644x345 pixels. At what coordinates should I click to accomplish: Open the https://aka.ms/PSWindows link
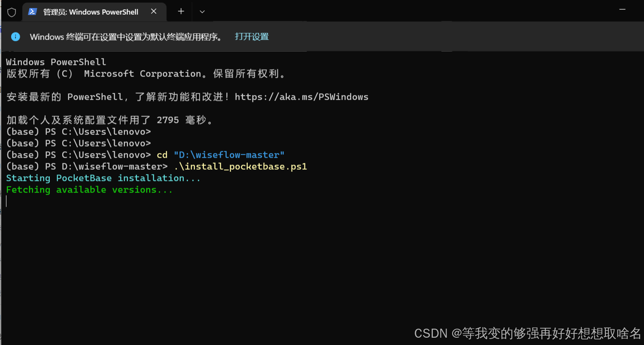pos(301,97)
